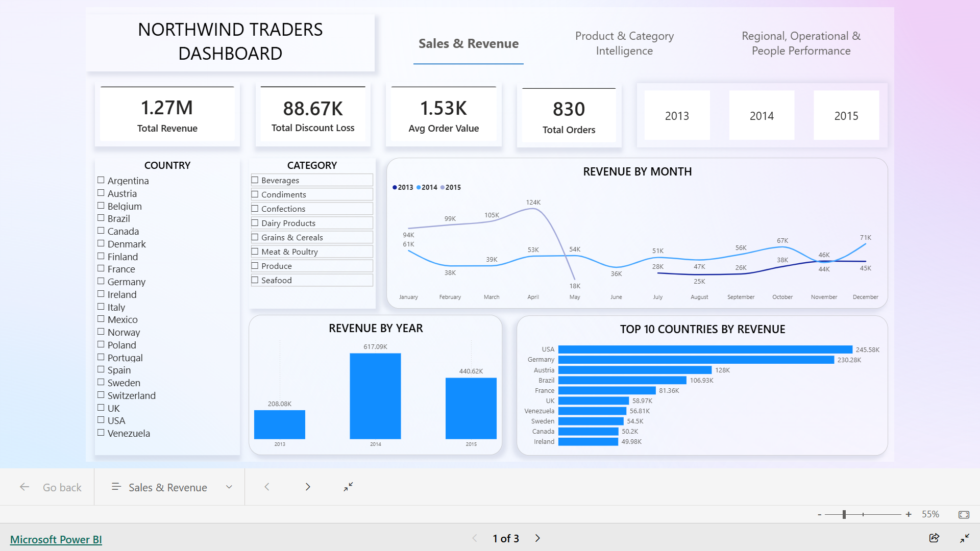Image resolution: width=980 pixels, height=551 pixels.
Task: Switch to Product & Category Intelligence tab
Action: [624, 43]
